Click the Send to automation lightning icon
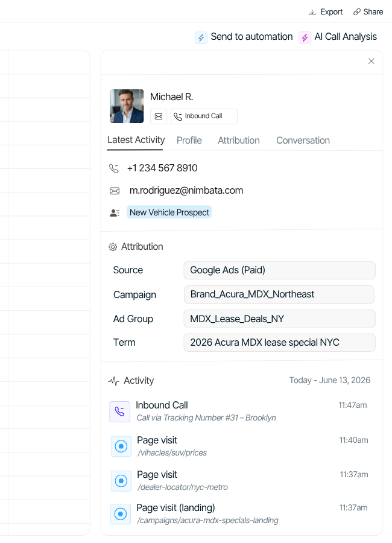The height and width of the screenshot is (543, 392). pos(201,37)
